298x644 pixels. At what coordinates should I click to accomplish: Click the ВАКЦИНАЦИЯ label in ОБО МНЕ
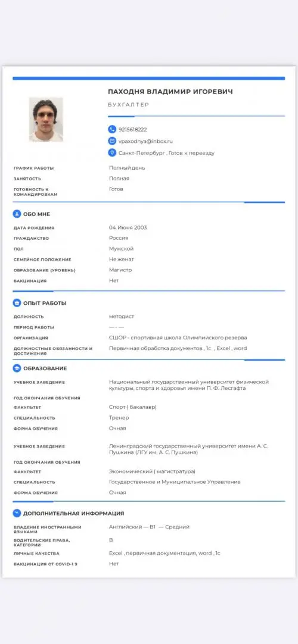tap(30, 282)
